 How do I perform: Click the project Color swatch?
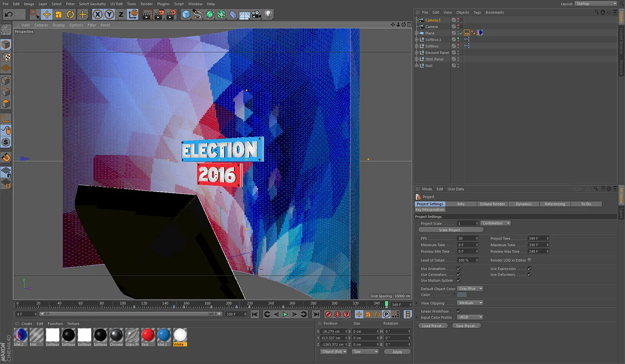click(x=462, y=295)
